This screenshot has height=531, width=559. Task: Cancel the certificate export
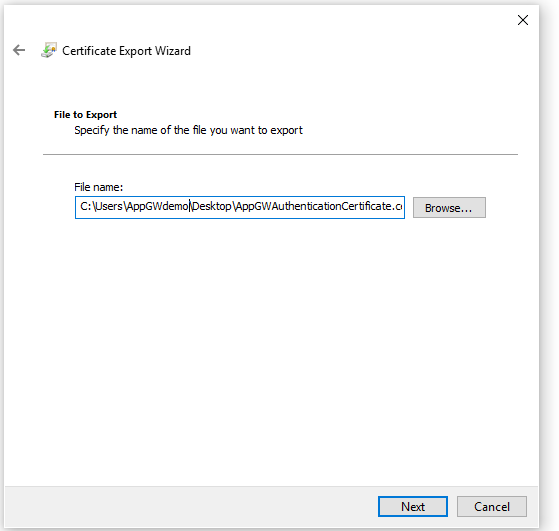[492, 506]
